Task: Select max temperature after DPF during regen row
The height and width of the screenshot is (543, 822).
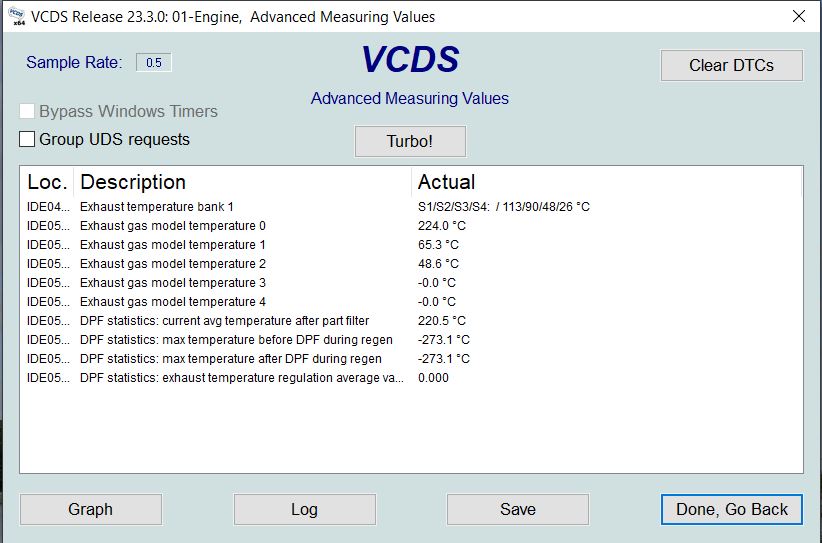Action: tap(411, 359)
